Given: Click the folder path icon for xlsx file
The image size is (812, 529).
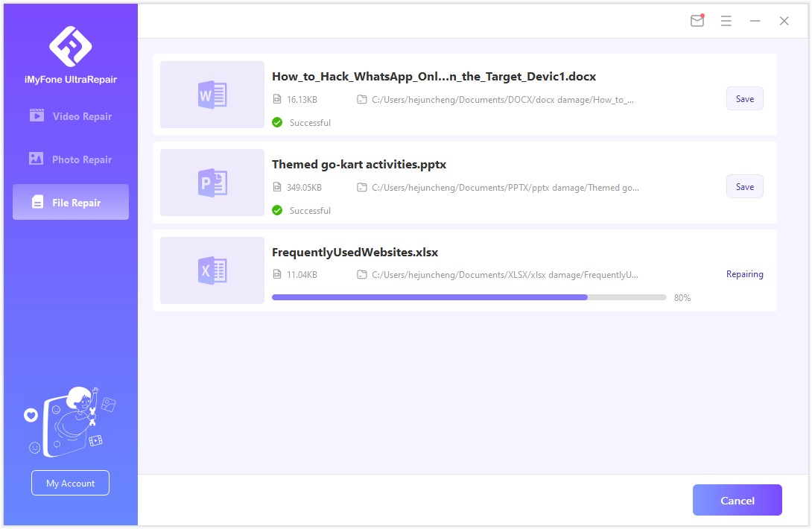Looking at the screenshot, I should (x=362, y=275).
